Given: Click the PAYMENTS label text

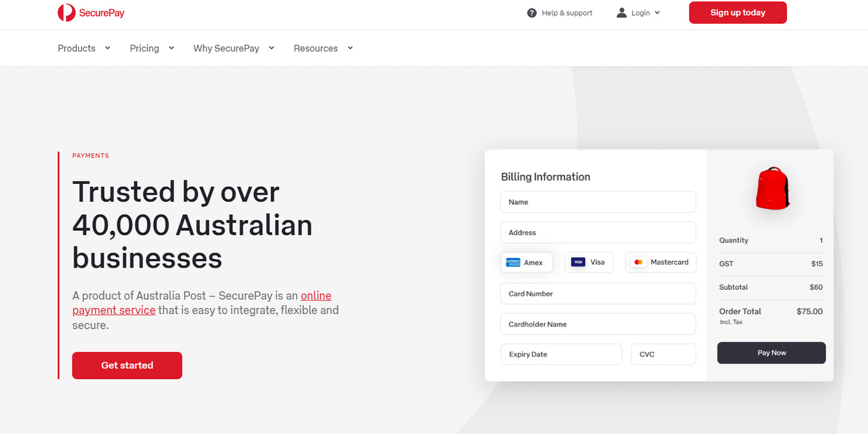Looking at the screenshot, I should point(91,156).
